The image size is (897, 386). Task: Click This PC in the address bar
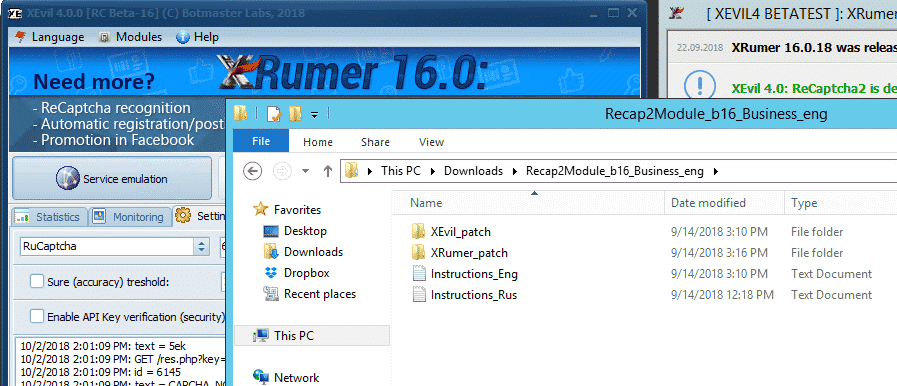tap(400, 170)
